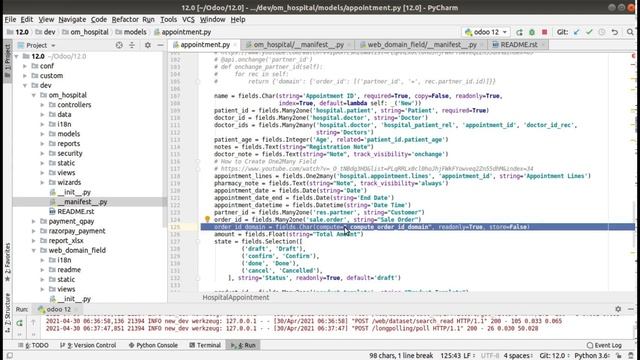
Task: Collapse the web_domain_field folder
Action: [33, 251]
